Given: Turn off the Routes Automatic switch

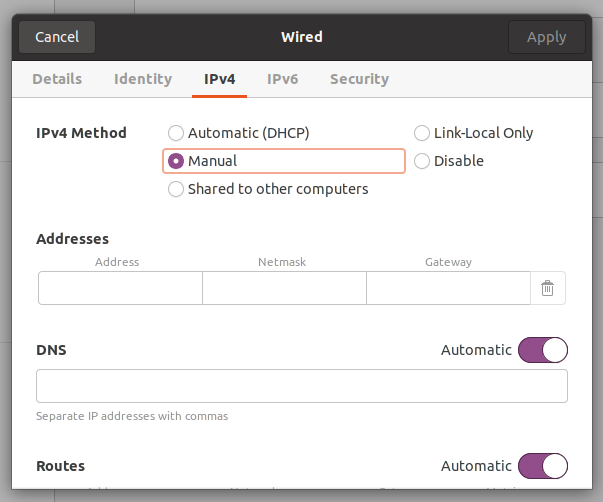Looking at the screenshot, I should (x=543, y=466).
